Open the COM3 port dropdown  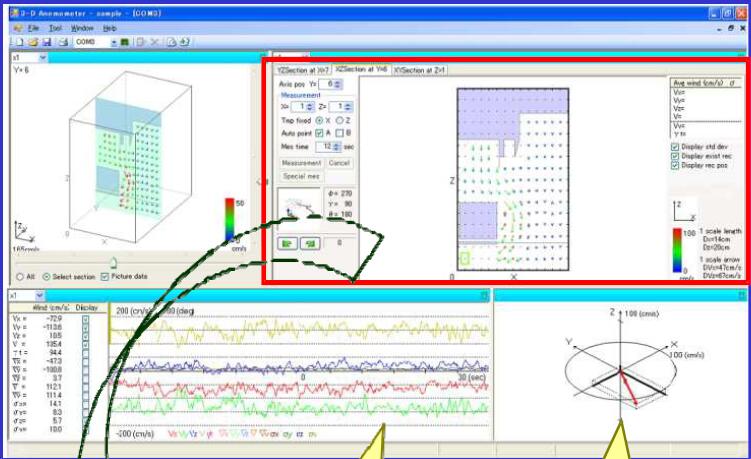tap(113, 43)
